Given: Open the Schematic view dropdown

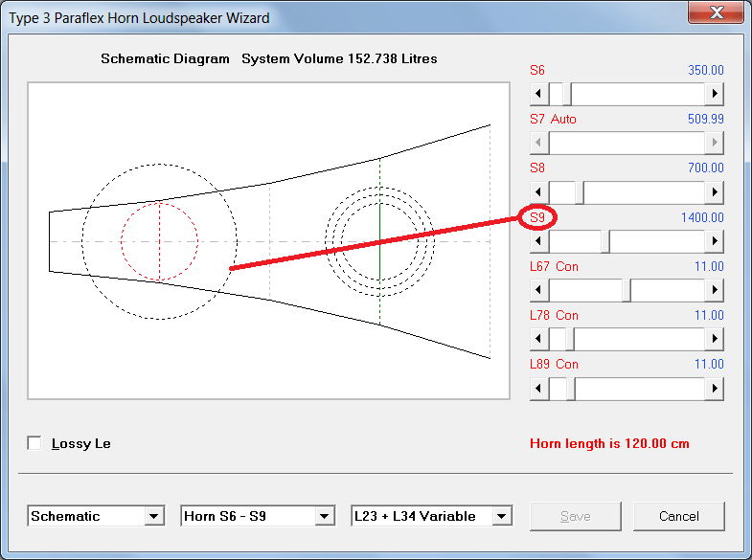Looking at the screenshot, I should coord(153,516).
